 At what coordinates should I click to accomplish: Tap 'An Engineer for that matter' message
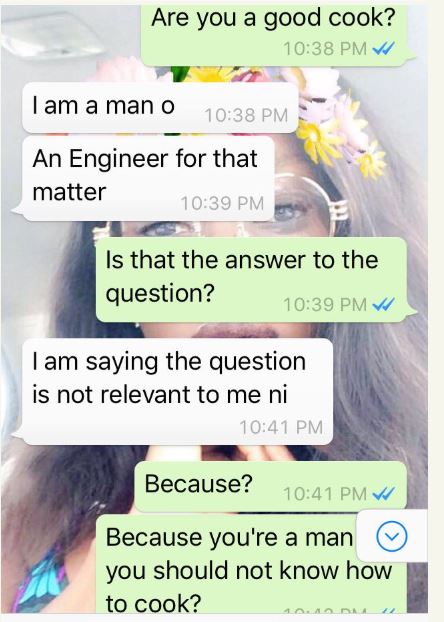tap(148, 178)
